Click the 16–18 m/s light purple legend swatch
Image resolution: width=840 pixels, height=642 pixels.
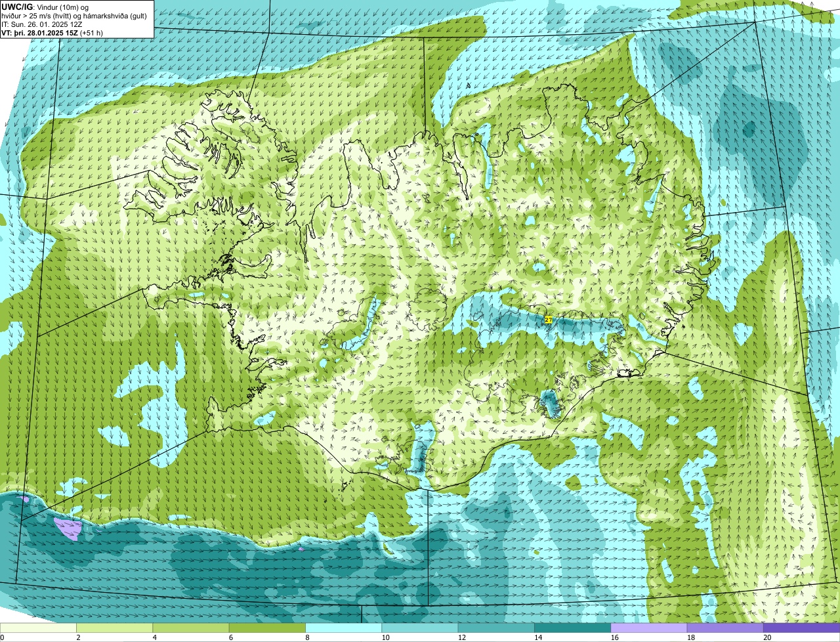[648, 628]
